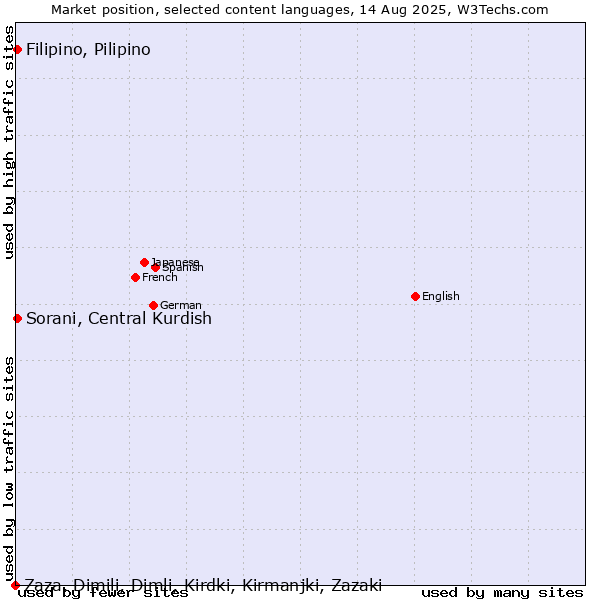Click the chart title 'Market position, selected content languages'
Viewport: 600px width, 600px height.
pyautogui.click(x=201, y=10)
